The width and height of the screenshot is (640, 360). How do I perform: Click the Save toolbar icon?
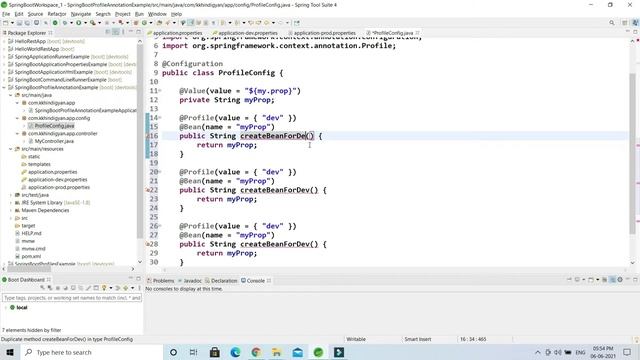pos(19,23)
